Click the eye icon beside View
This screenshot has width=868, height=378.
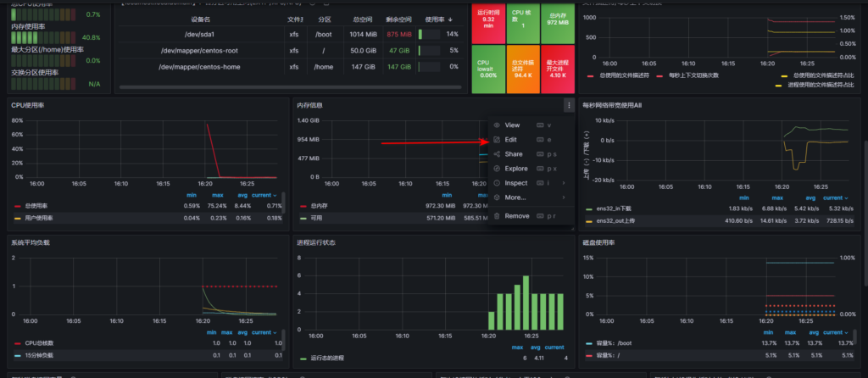point(497,125)
